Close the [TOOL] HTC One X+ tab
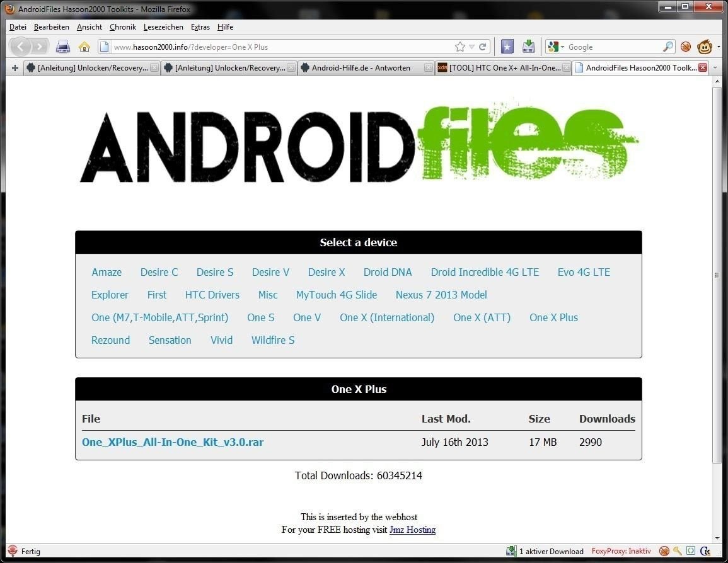 [x=566, y=68]
